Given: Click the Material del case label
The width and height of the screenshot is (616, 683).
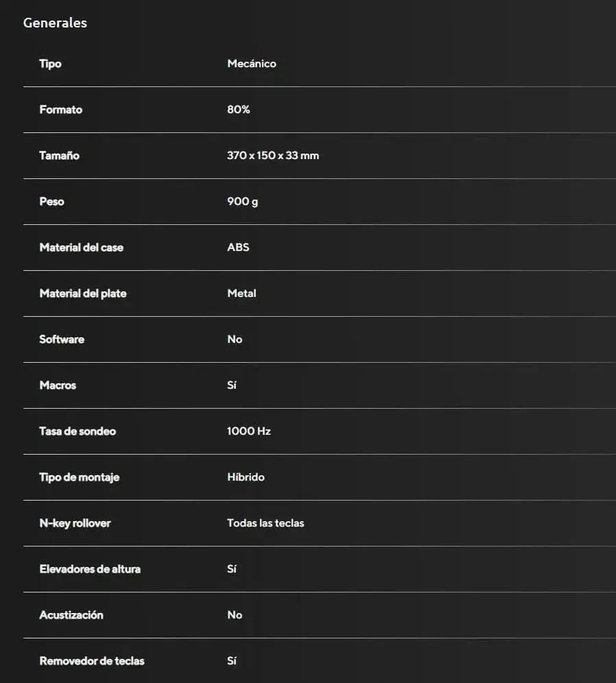Looking at the screenshot, I should (81, 248).
